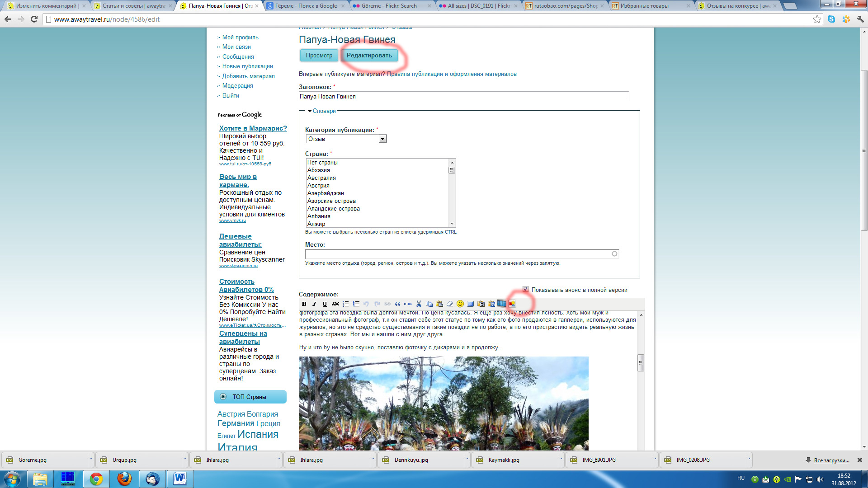Image resolution: width=868 pixels, height=488 pixels.
Task: Insert an image with the circled picture icon
Action: point(512,304)
